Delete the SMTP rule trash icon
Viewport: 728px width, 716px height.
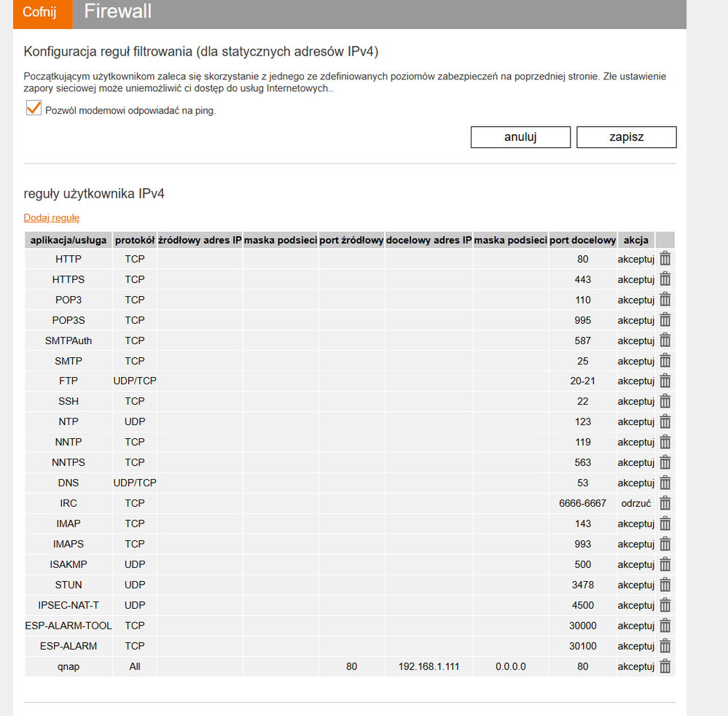point(665,361)
